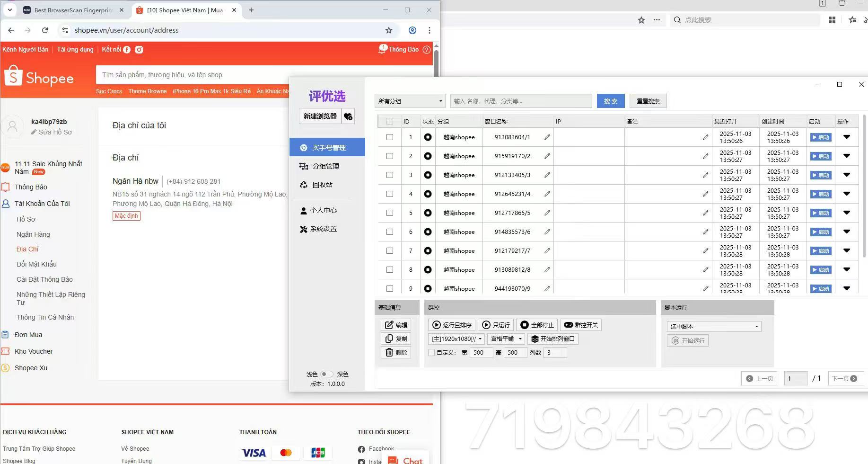Viewport: 868px width, 464px height.
Task: Open the Thông Báo notification bell
Action: pos(382,49)
